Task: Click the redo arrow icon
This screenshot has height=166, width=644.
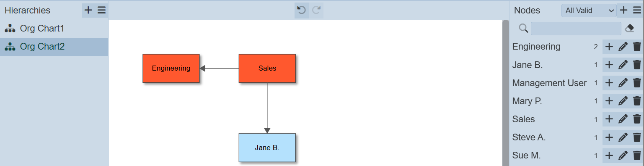Action: (x=316, y=11)
